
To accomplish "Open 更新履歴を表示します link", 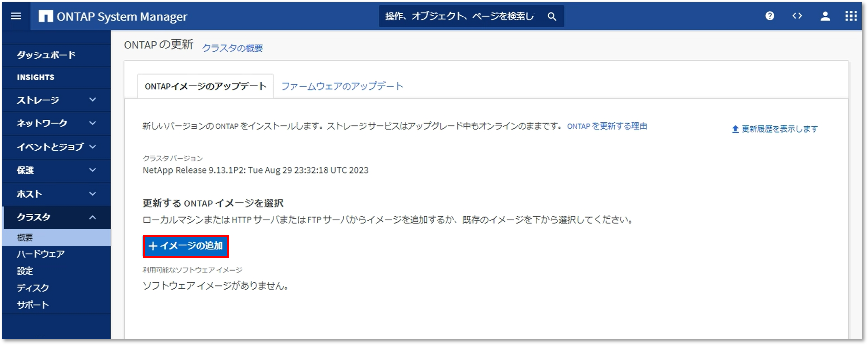I will (779, 129).
